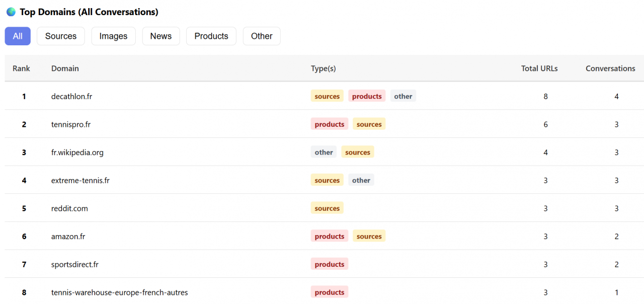
Task: Click the sources tag in decathlon.fr row
Action: click(327, 96)
